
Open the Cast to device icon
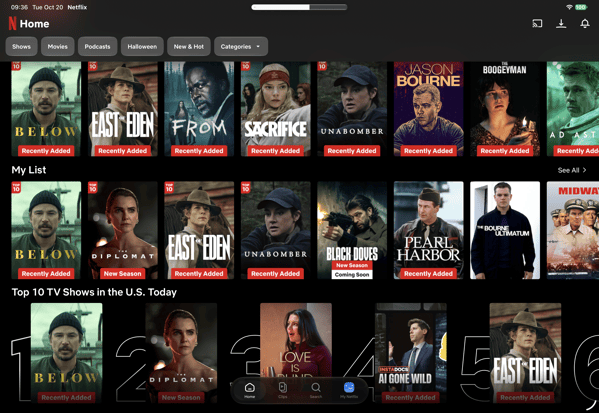pos(537,24)
